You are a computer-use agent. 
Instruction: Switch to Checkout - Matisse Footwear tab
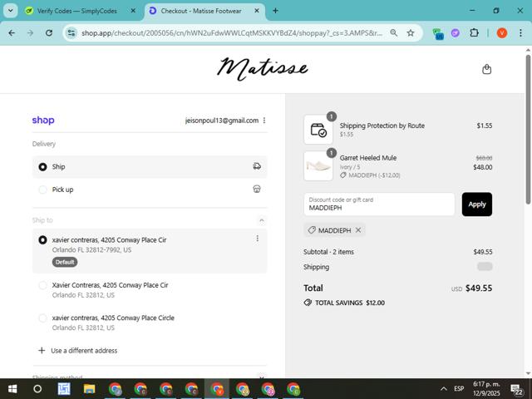point(201,11)
